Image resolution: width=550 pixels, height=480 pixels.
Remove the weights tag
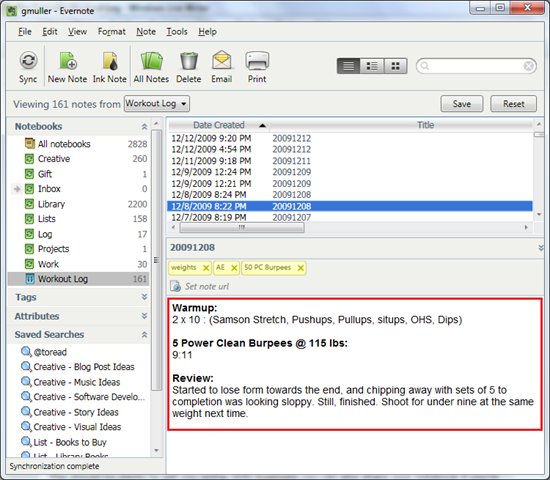[206, 268]
